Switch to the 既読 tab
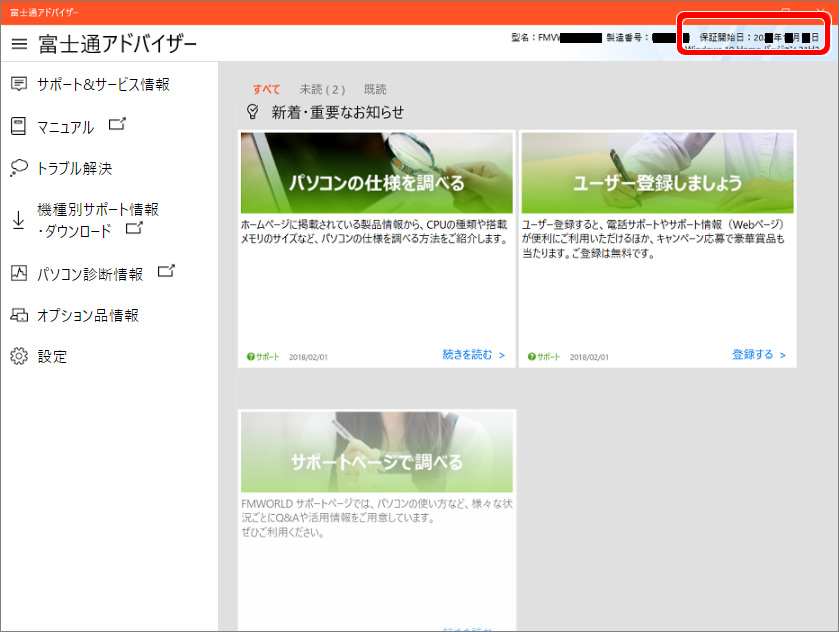This screenshot has height=632, width=839. 375,88
